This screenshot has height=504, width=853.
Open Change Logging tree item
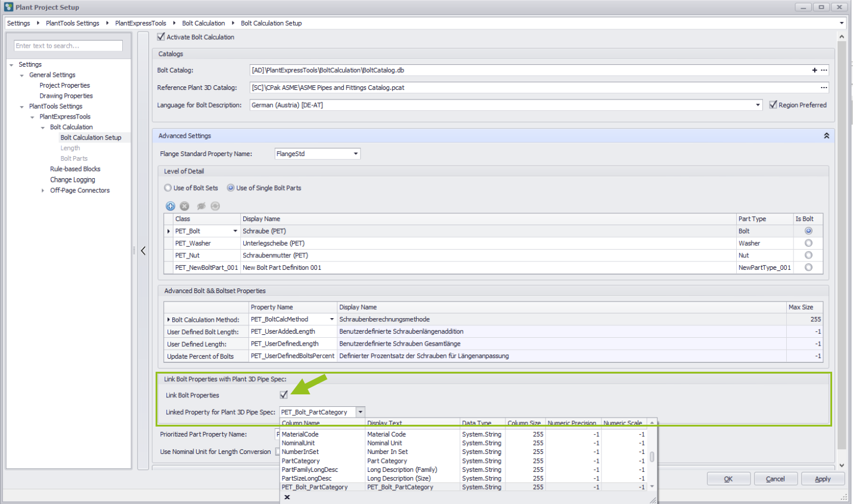pos(73,180)
